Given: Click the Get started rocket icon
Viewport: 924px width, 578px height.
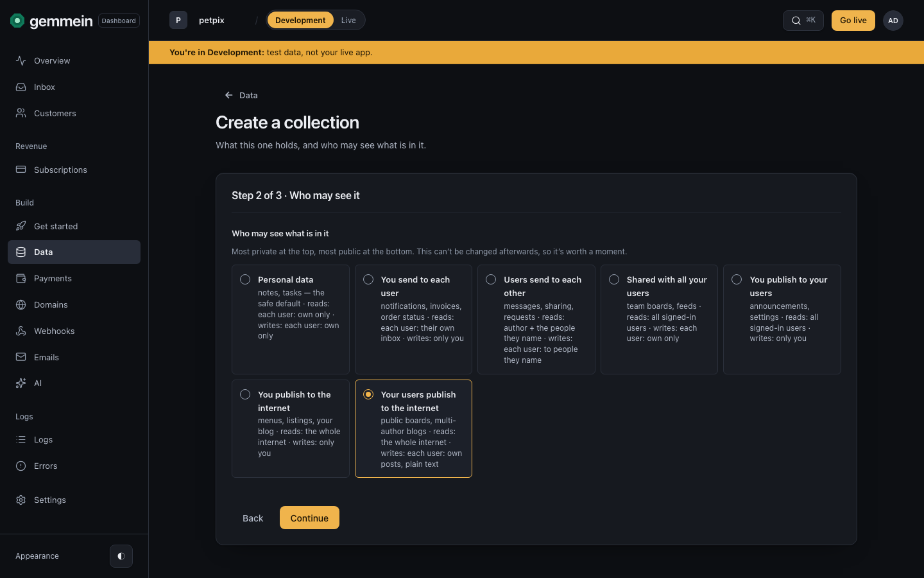Looking at the screenshot, I should 21,226.
